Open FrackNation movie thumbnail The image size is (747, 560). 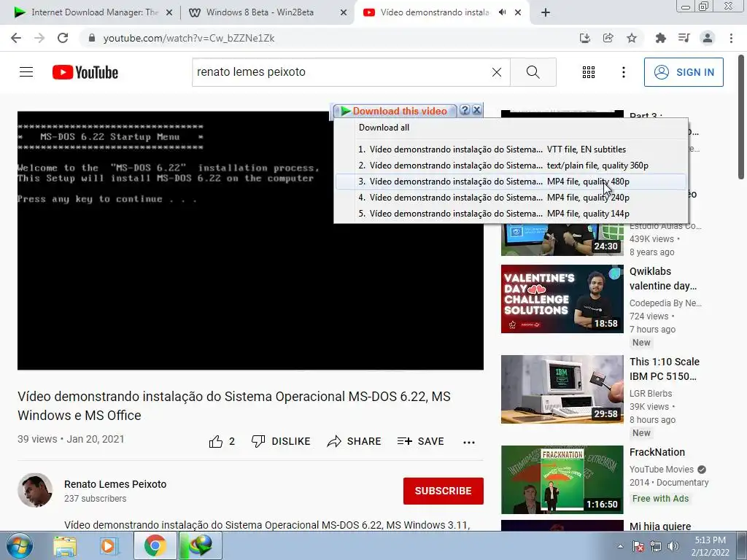[x=562, y=480]
